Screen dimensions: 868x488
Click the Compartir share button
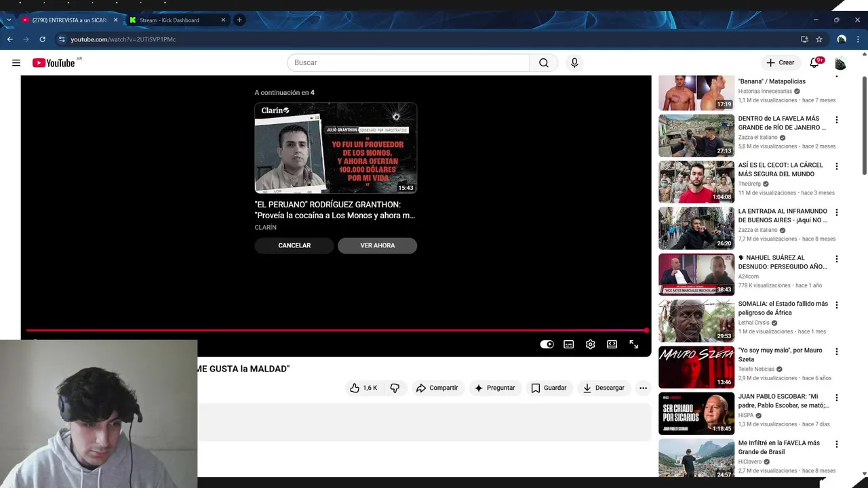pos(437,388)
